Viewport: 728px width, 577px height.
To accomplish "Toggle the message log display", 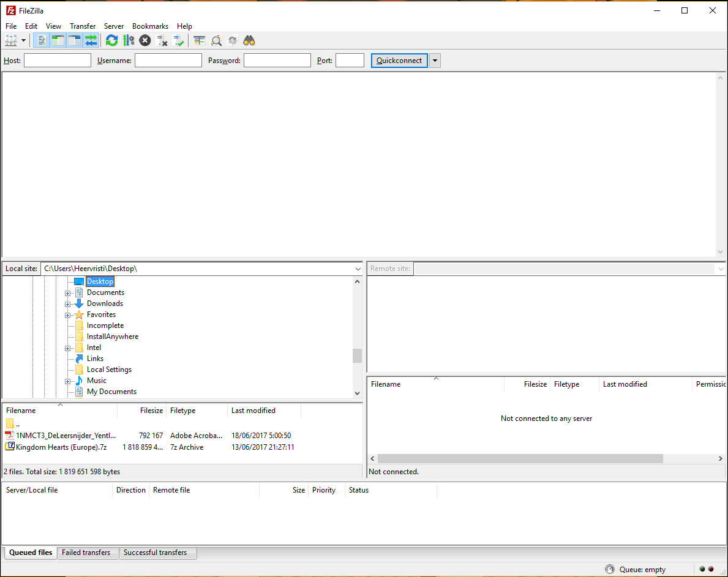I will tap(41, 41).
